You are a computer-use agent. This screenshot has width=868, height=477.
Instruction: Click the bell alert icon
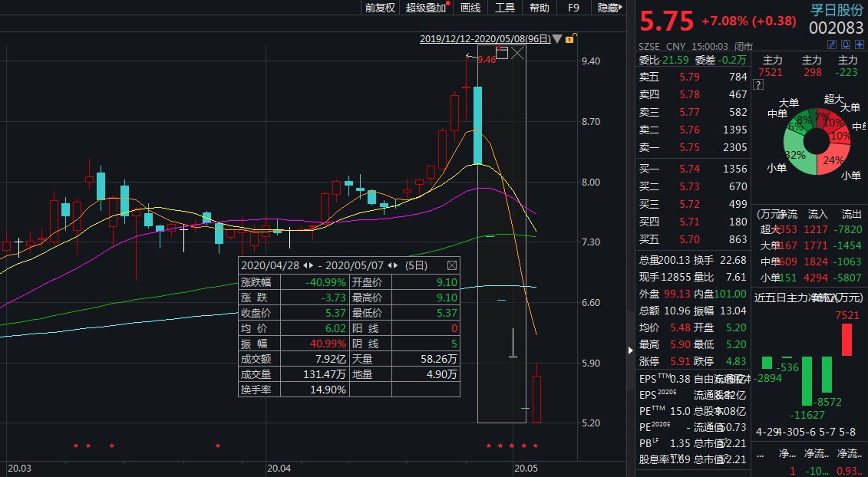(x=846, y=46)
